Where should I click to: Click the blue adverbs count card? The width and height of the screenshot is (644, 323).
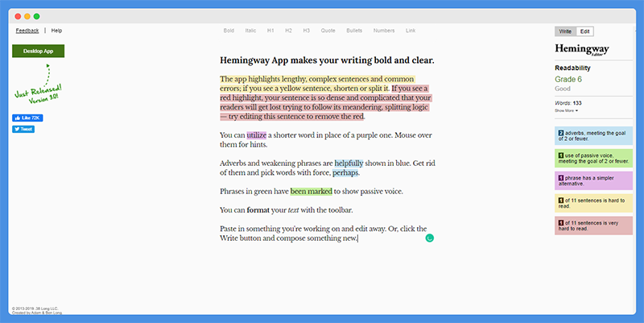coord(593,136)
